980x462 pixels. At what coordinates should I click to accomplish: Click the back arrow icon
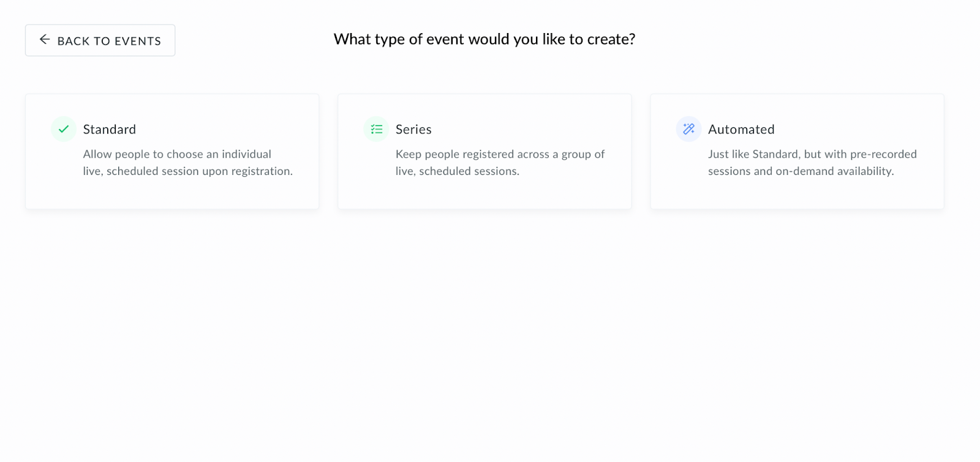[x=45, y=40]
